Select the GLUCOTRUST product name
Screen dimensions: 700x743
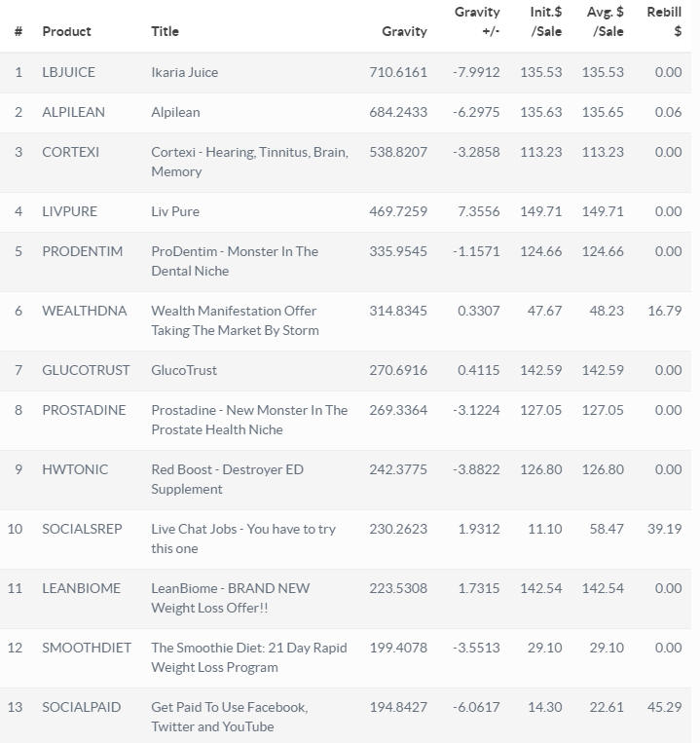click(86, 370)
